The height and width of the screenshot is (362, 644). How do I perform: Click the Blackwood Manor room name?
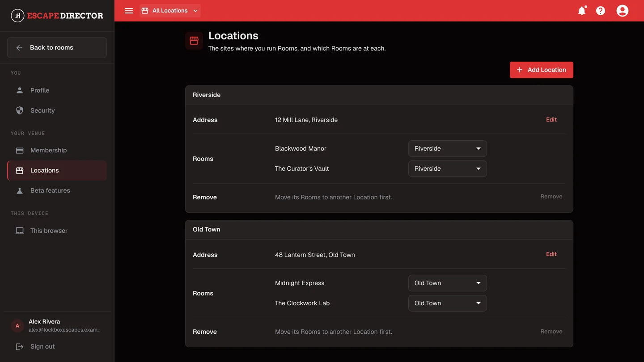[x=301, y=148]
